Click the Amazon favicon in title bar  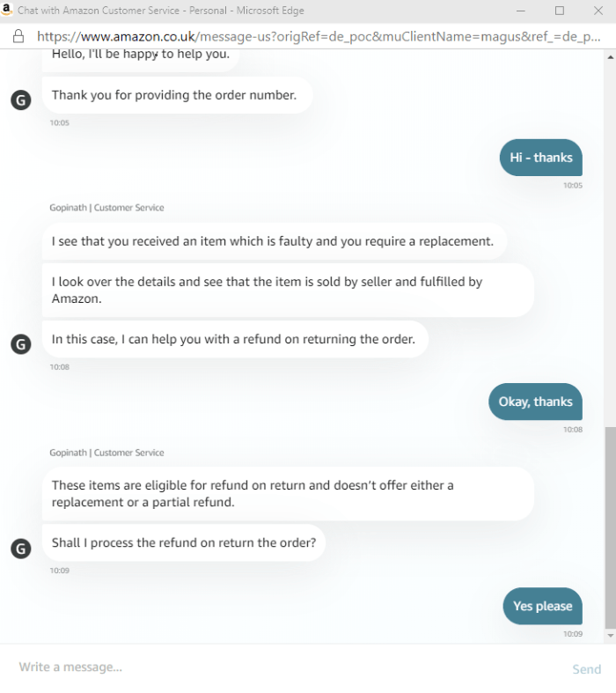(7, 11)
